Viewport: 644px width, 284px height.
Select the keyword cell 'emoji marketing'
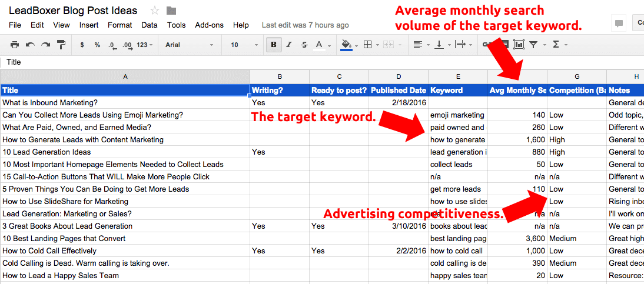click(x=458, y=115)
